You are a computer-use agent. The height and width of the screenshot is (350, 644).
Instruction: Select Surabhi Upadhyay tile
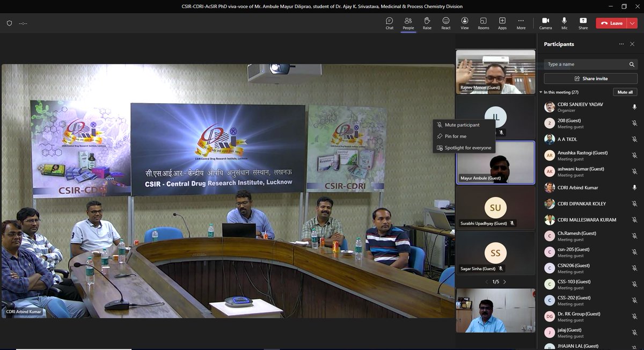pos(495,207)
